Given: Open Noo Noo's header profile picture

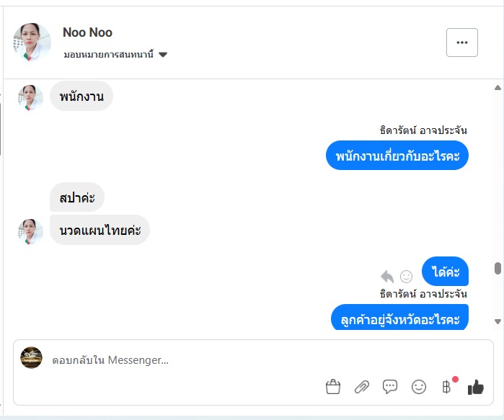Looking at the screenshot, I should [x=32, y=43].
